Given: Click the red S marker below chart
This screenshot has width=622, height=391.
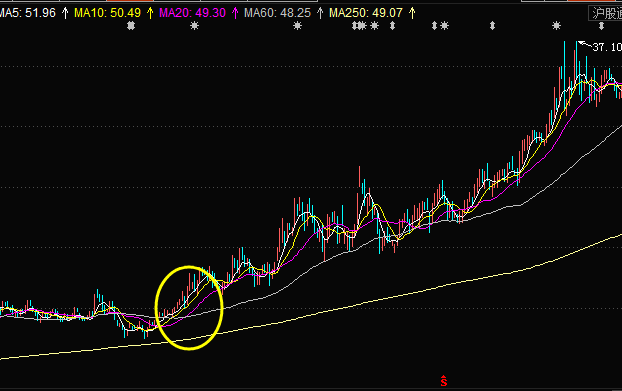Looking at the screenshot, I should tap(443, 381).
